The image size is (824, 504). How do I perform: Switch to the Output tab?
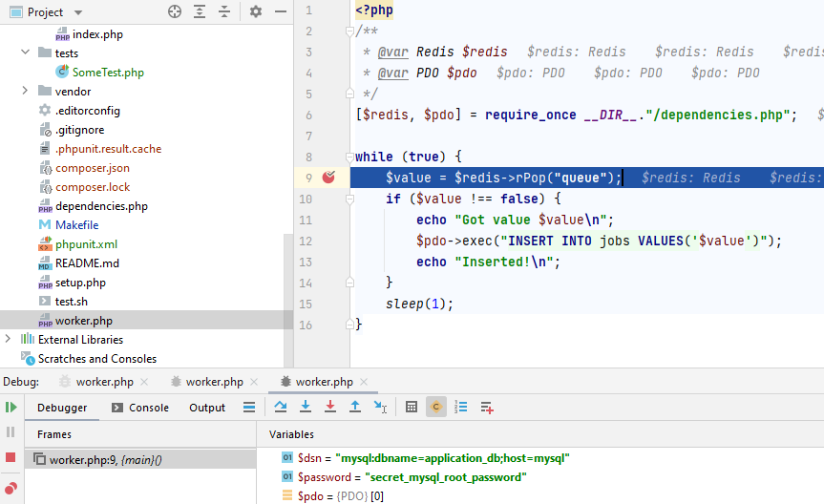[207, 408]
